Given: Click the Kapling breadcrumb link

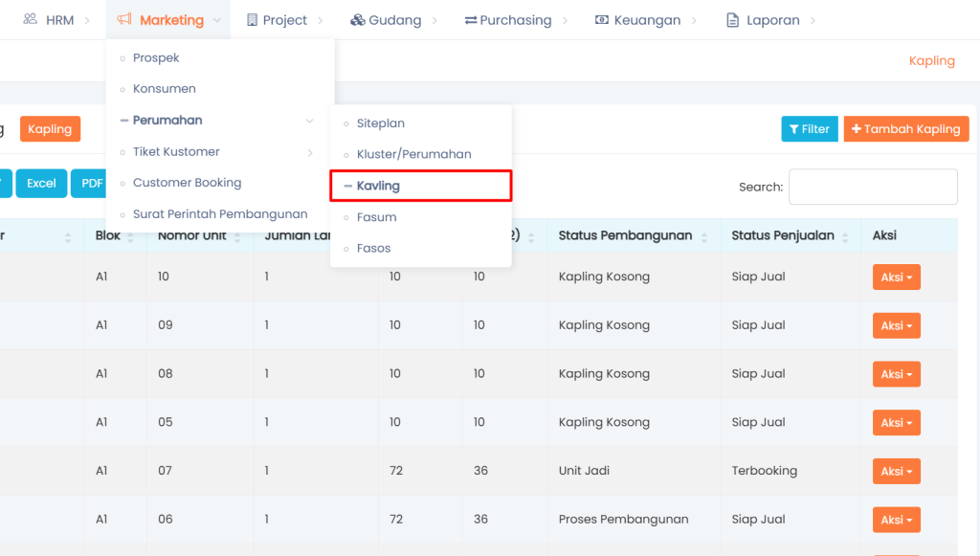Looking at the screenshot, I should 931,60.
